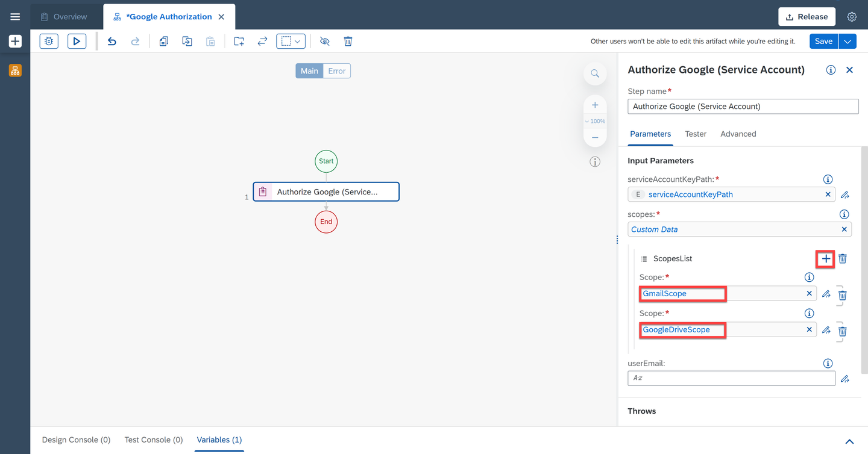This screenshot has width=868, height=454.
Task: Select the orange automation artifact icon in sidebar
Action: [15, 70]
